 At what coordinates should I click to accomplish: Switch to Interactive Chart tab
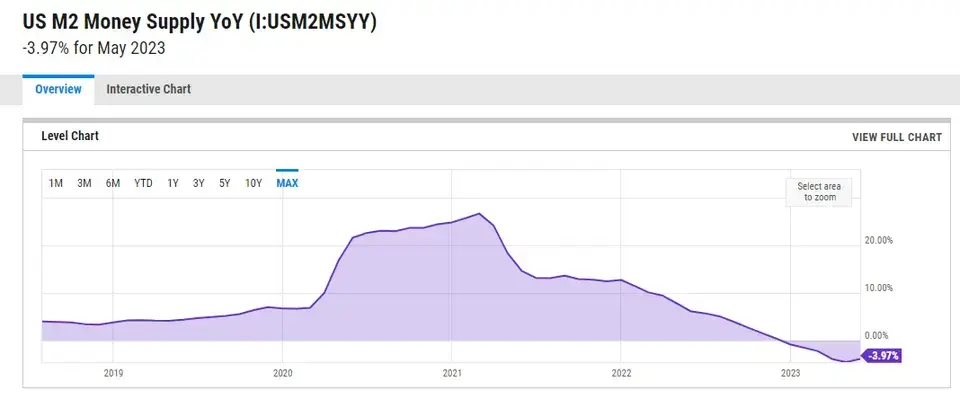click(149, 89)
